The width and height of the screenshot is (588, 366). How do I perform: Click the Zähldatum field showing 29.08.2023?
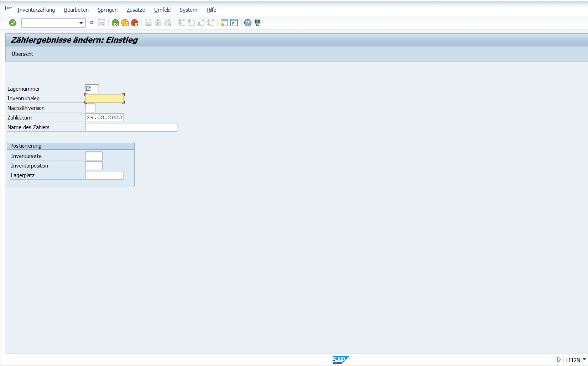[x=105, y=117]
